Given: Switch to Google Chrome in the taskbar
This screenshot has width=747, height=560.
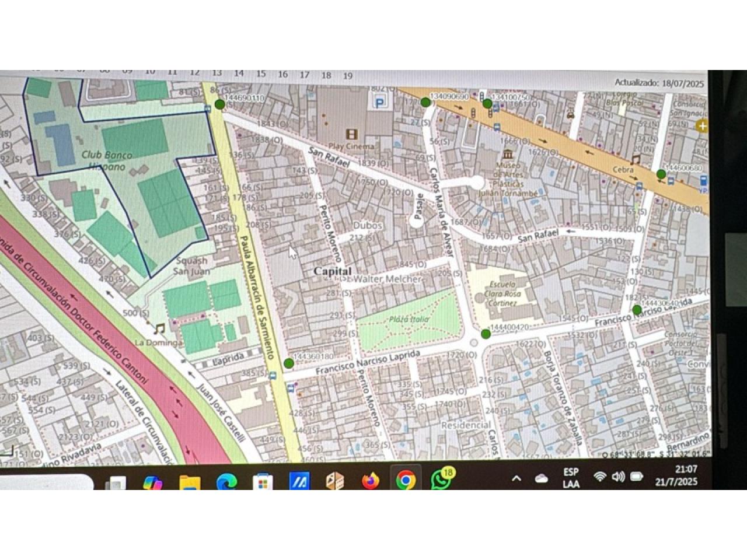Looking at the screenshot, I should [x=406, y=481].
